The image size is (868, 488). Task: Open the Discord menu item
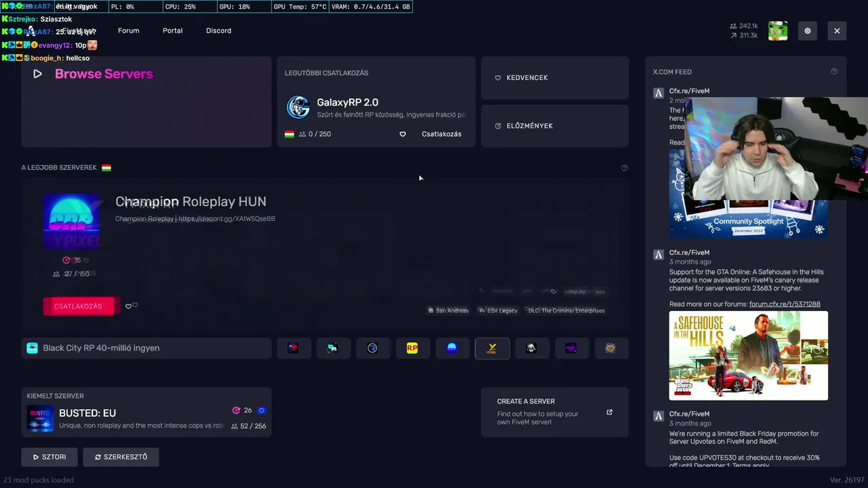coord(218,31)
